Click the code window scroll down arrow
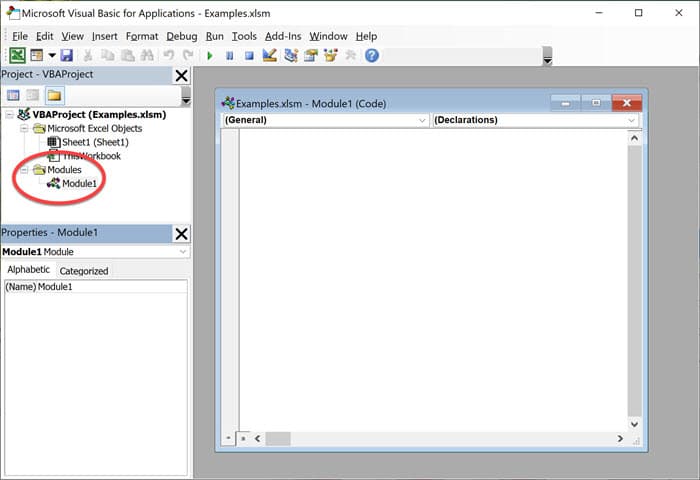 (634, 424)
